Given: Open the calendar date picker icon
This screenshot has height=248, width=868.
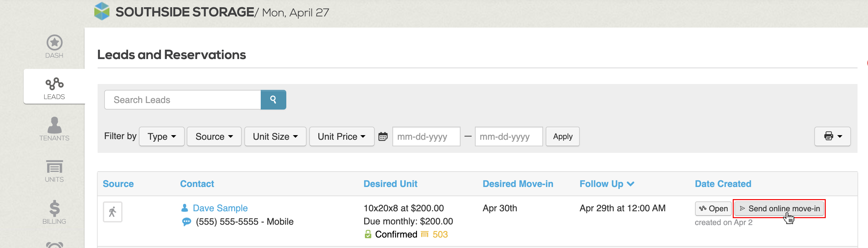Looking at the screenshot, I should tap(383, 136).
